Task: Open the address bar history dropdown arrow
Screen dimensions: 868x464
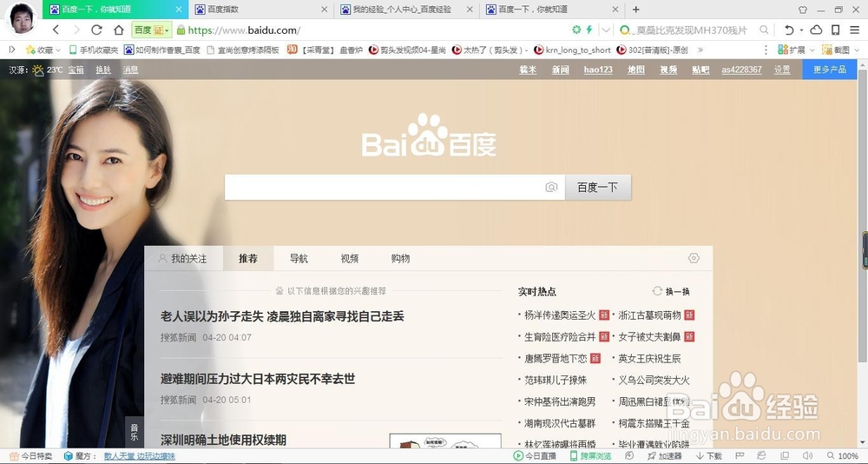Action: [606, 30]
